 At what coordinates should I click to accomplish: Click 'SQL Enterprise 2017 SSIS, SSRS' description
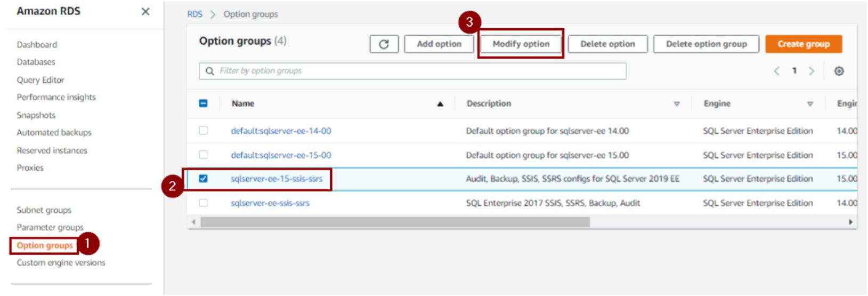pos(553,203)
